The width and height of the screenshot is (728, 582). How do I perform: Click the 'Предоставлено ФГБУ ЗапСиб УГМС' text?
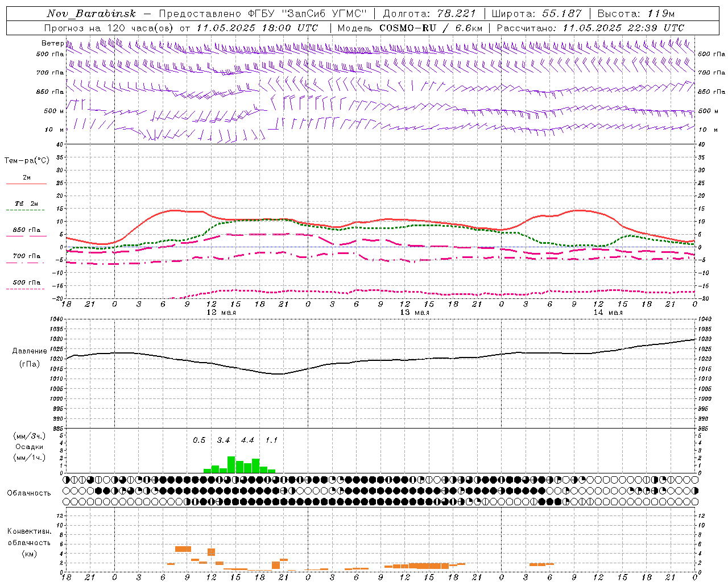click(x=263, y=14)
